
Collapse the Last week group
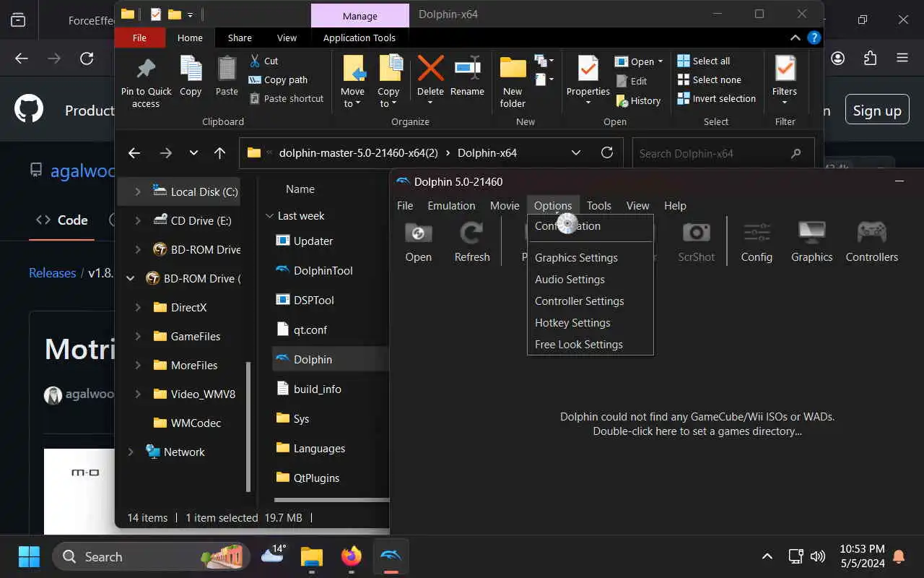(270, 215)
